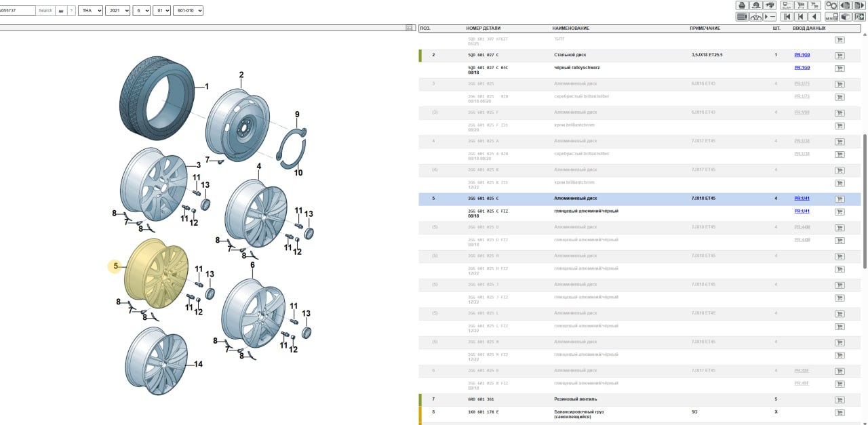Viewport: 868px width, 425px height.
Task: Add highlighted 2GG 601 025 C to cart
Action: [840, 199]
